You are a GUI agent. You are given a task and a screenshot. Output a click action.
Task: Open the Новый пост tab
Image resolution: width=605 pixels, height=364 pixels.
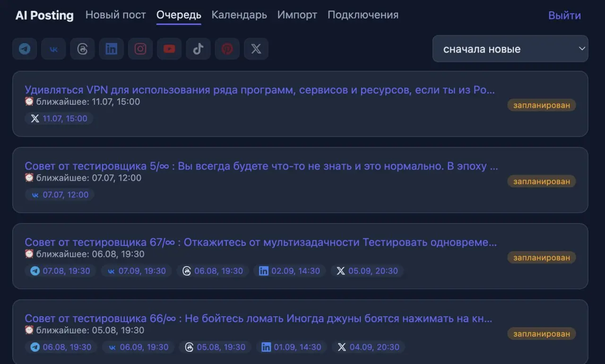point(115,15)
